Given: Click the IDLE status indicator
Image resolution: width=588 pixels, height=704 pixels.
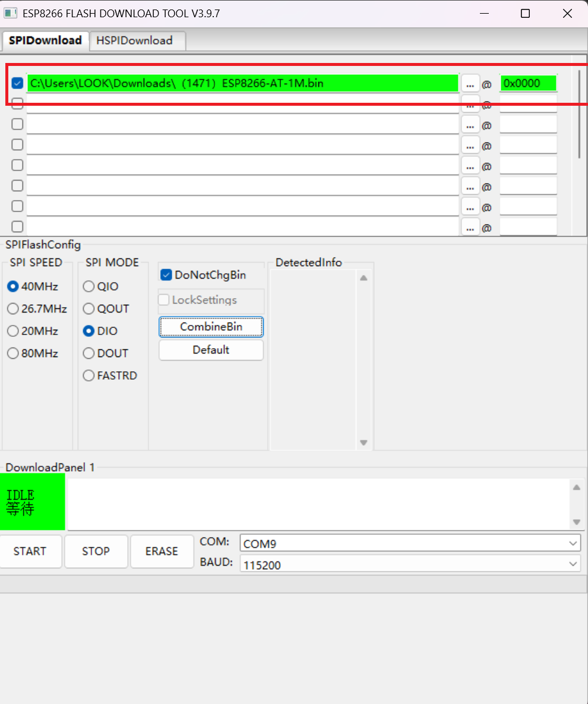Looking at the screenshot, I should [x=32, y=501].
